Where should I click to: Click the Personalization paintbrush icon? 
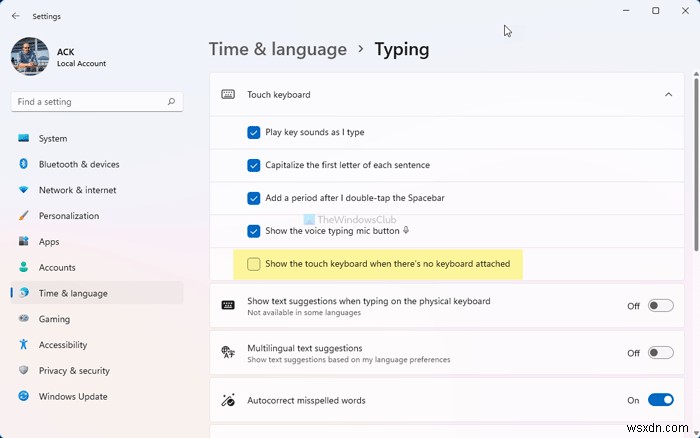point(24,216)
